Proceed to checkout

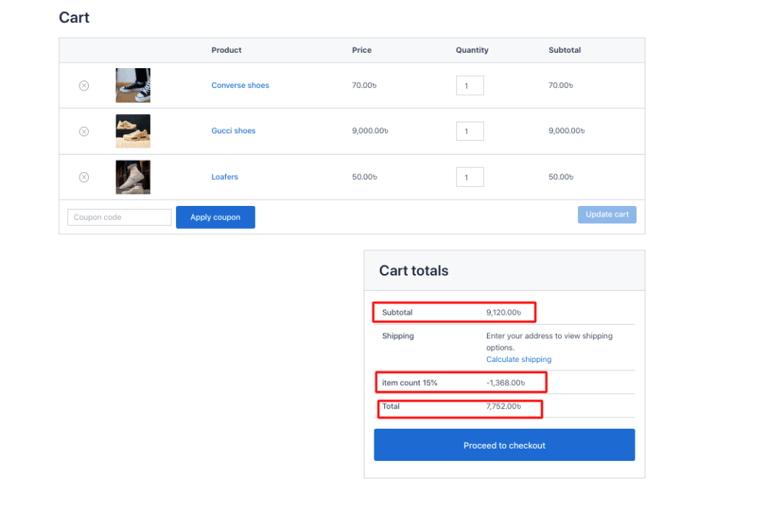[x=504, y=445]
